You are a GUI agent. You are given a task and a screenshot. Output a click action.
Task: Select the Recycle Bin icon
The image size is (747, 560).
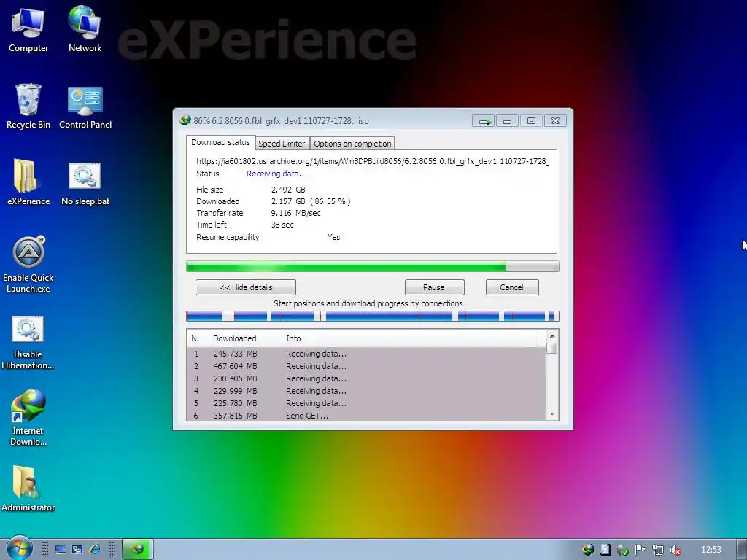pos(28,106)
